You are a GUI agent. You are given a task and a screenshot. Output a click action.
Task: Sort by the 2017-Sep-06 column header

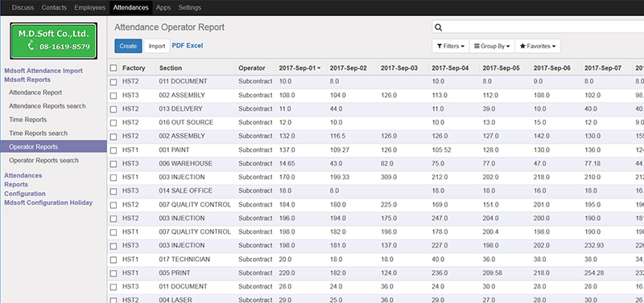552,68
